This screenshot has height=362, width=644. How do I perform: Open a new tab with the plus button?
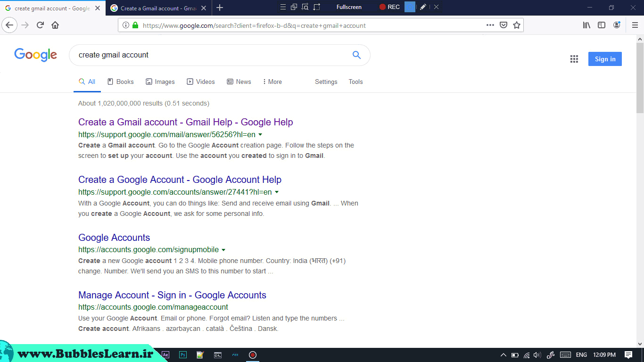(x=220, y=8)
